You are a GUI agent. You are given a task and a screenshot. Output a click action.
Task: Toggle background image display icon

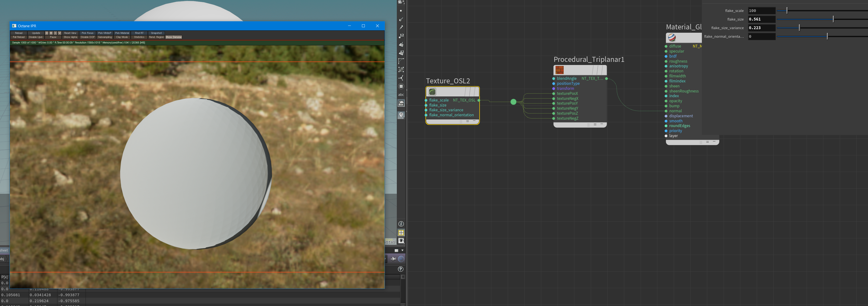tap(401, 103)
